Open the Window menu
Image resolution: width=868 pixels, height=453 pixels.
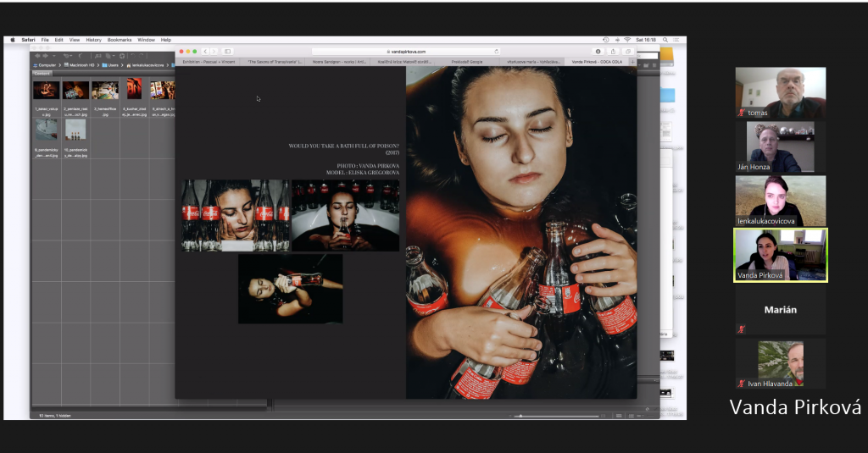[x=146, y=40]
